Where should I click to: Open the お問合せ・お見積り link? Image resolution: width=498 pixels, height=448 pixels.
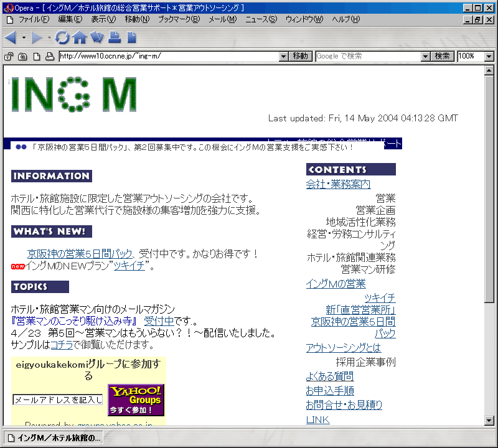pyautogui.click(x=344, y=405)
